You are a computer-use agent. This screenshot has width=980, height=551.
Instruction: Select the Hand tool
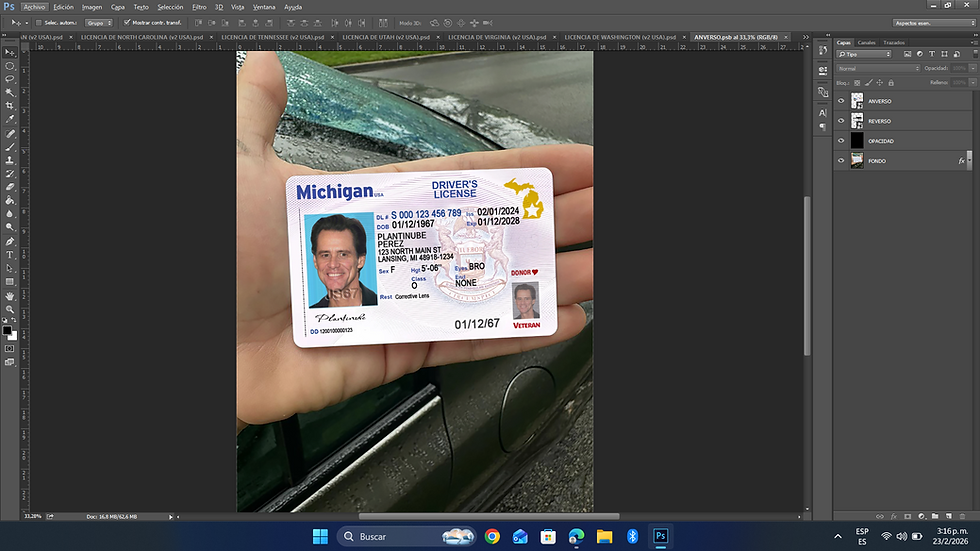click(x=9, y=297)
